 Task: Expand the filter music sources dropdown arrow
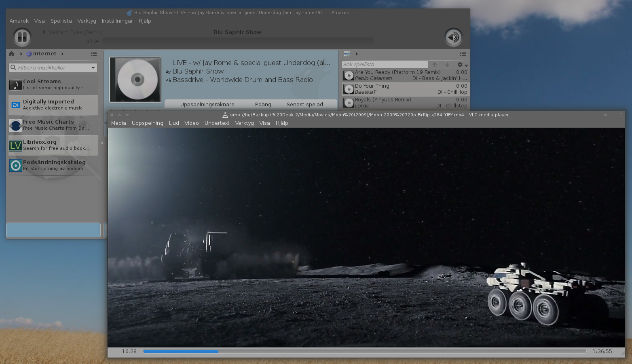tap(93, 67)
